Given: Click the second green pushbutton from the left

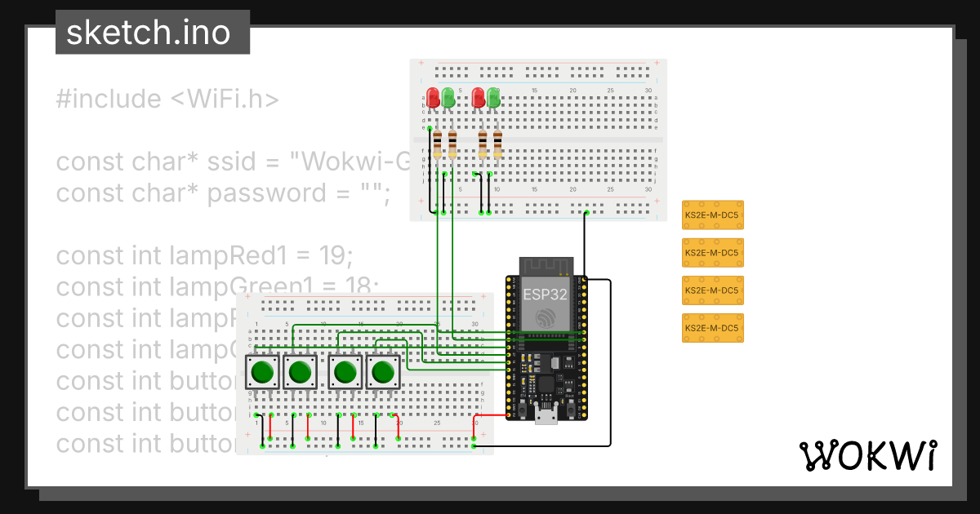Looking at the screenshot, I should [300, 372].
